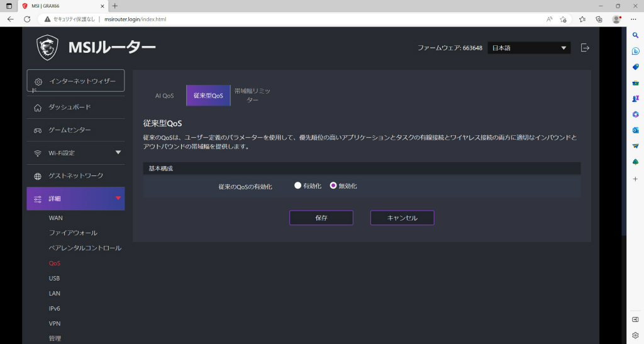Click the キャンセル button
644x344 pixels.
(x=402, y=218)
